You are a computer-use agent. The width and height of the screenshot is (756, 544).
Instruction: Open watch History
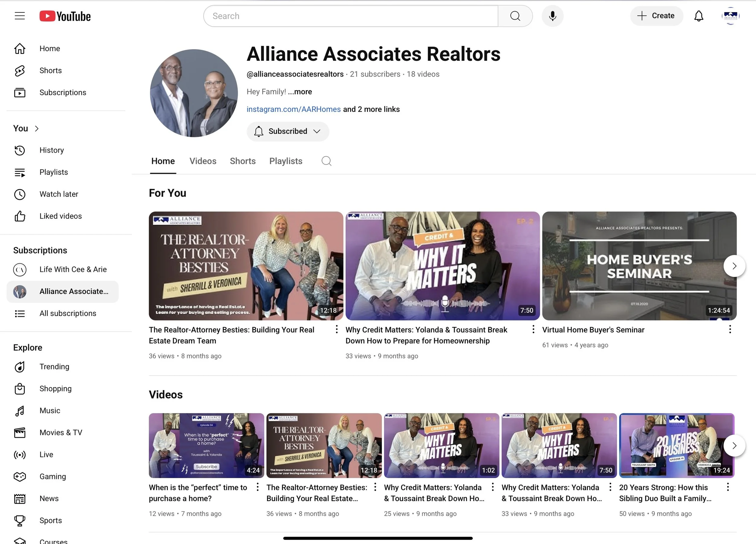(63, 150)
